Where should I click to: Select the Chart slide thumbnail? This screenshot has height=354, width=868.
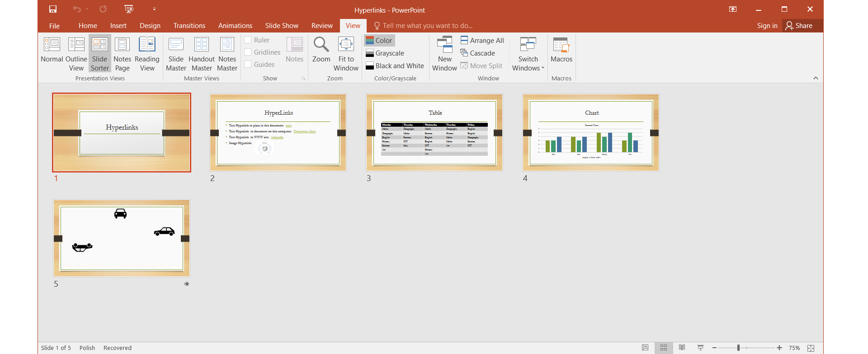(x=590, y=133)
